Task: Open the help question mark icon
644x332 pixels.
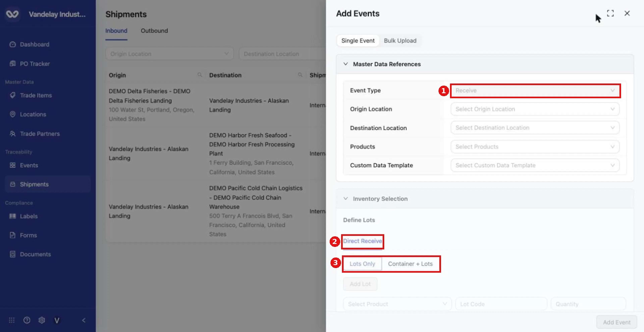Action: tap(27, 320)
